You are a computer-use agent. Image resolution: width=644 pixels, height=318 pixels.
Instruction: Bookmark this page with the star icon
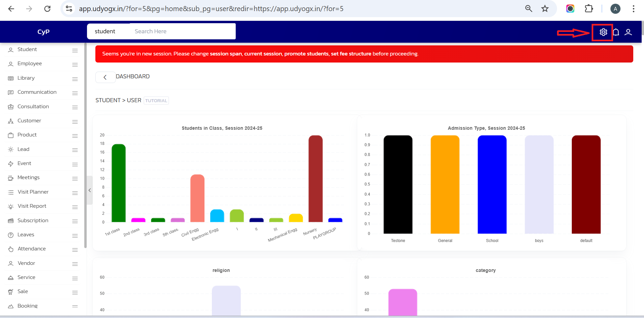coord(545,9)
